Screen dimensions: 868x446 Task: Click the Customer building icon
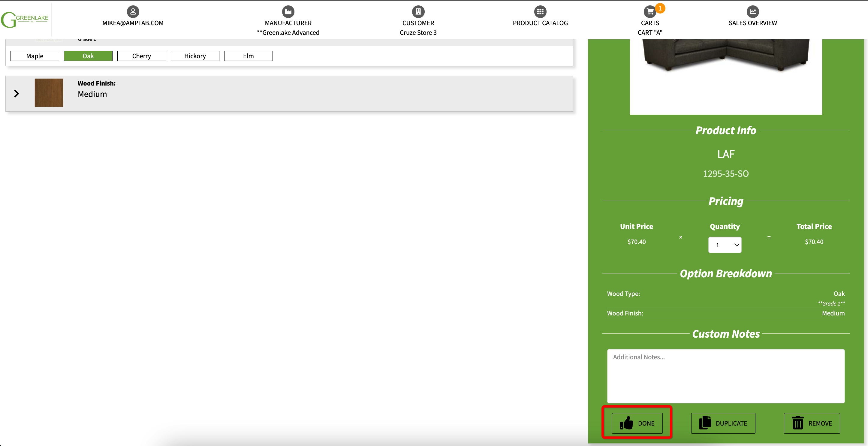418,12
